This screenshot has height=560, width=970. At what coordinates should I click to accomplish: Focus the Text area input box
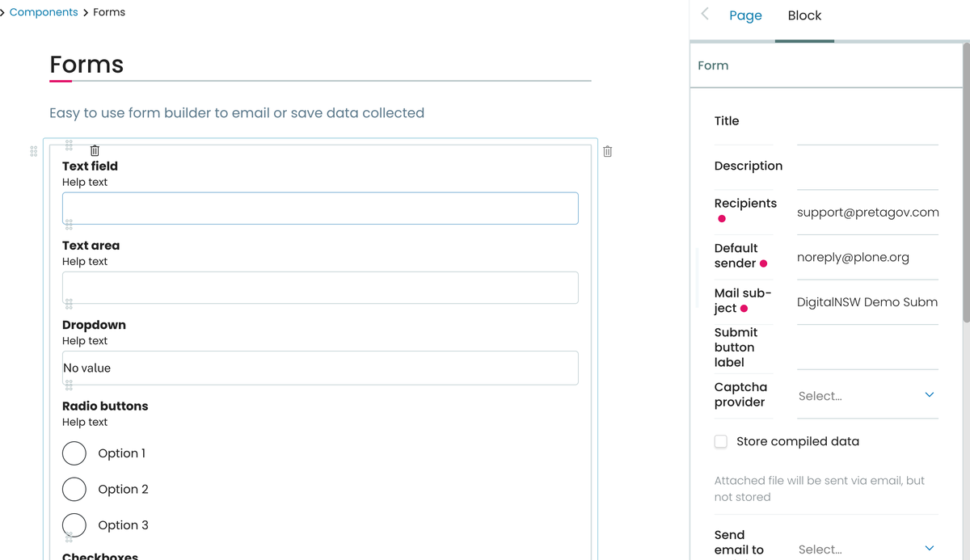(x=320, y=288)
